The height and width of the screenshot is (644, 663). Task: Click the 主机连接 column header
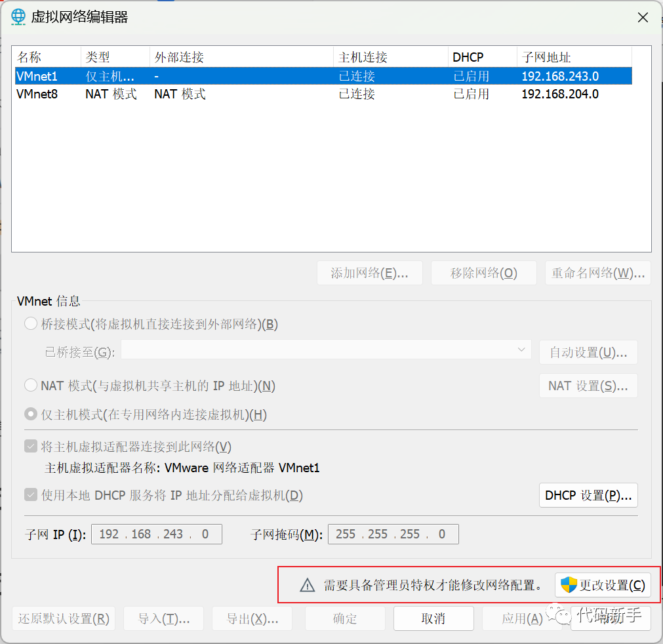tap(391, 57)
